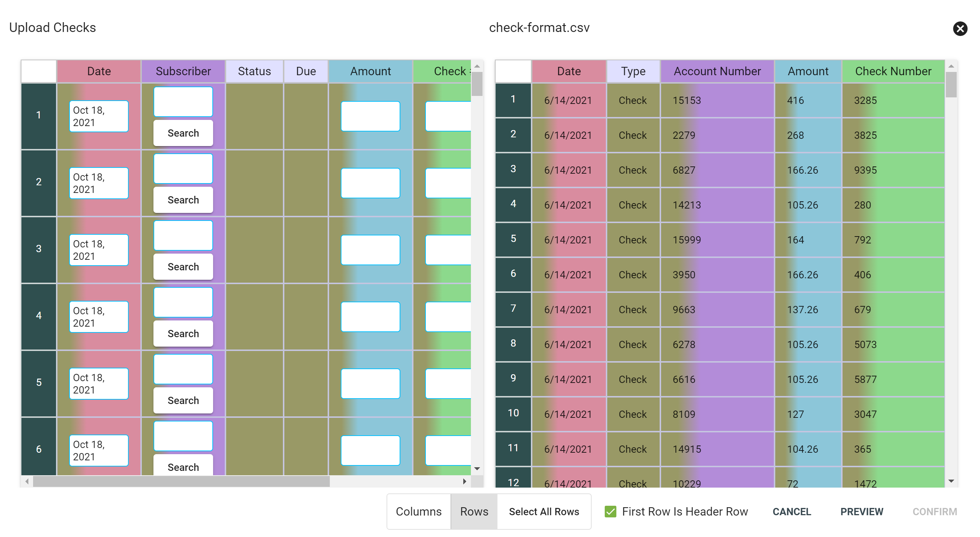Select row number 10 in CSV table
This screenshot has width=980, height=537.
coord(513,413)
